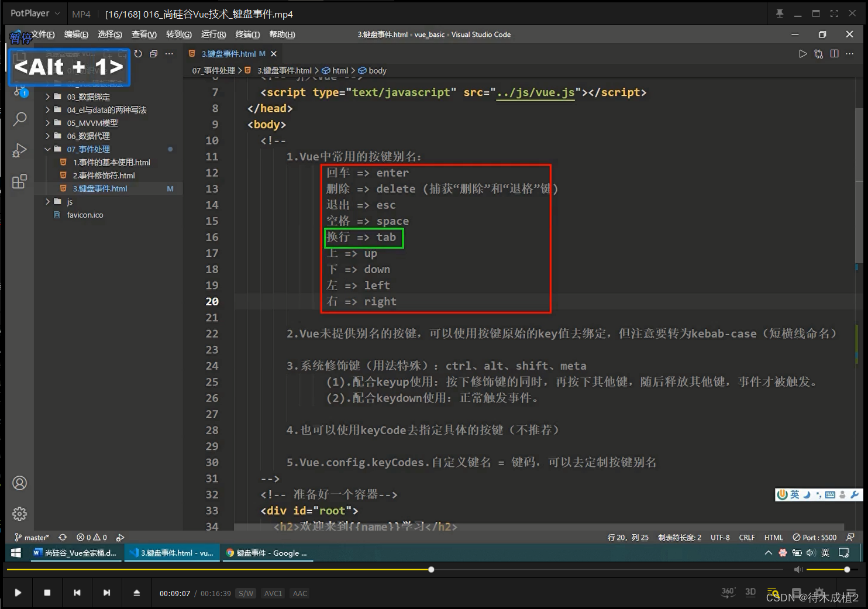Open the 选择(S) menu

110,35
